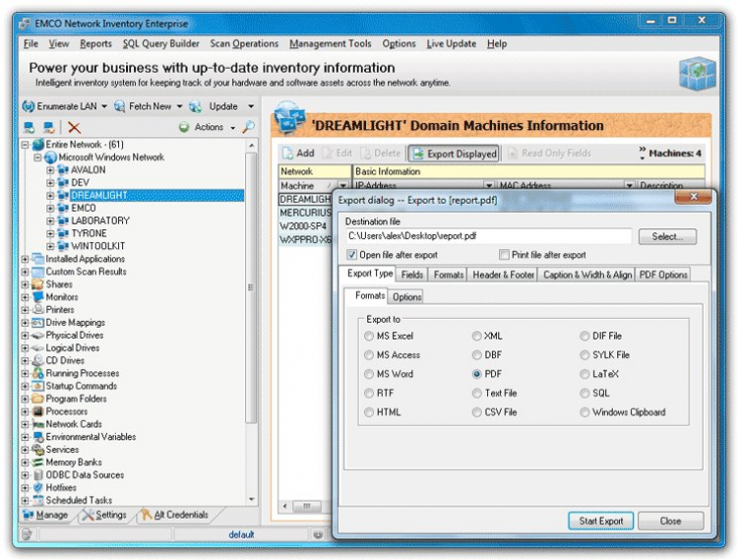Select MS Excel export format
The width and height of the screenshot is (738, 560).
[369, 336]
